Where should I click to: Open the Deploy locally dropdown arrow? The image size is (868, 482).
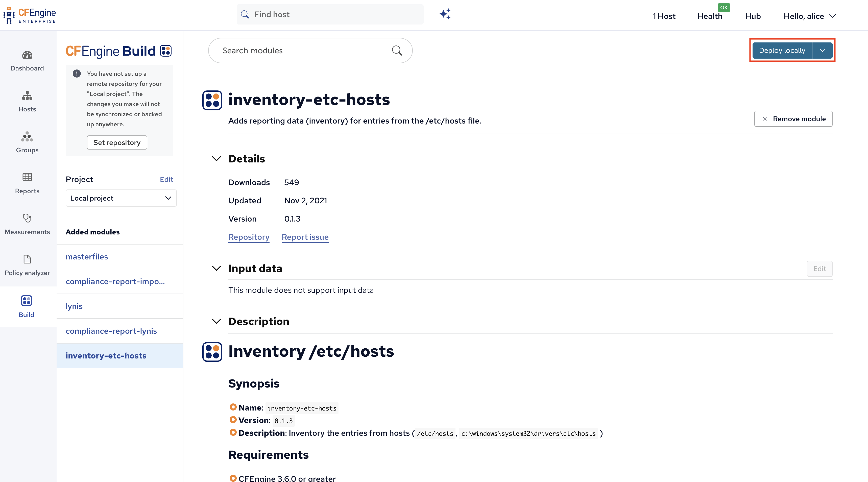(x=823, y=51)
